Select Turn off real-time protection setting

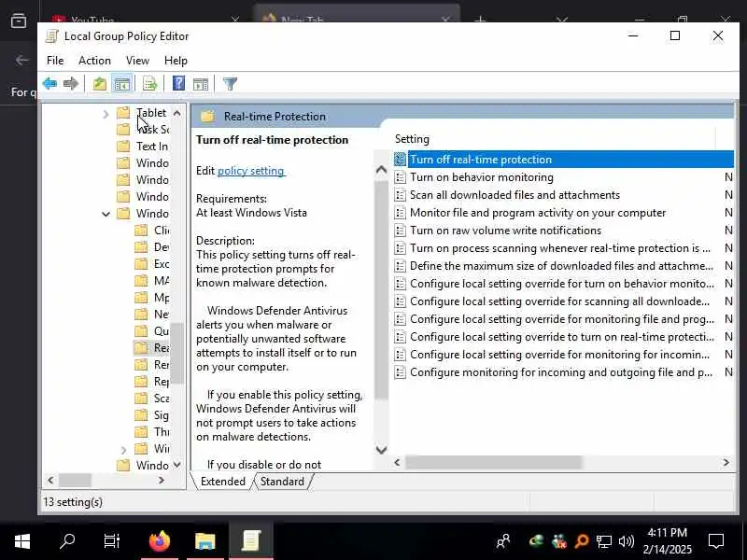[564, 160]
